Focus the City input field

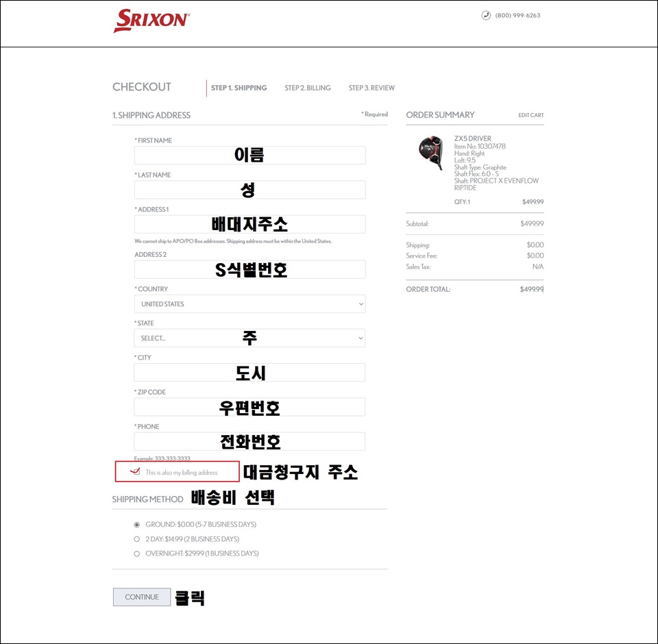point(249,373)
